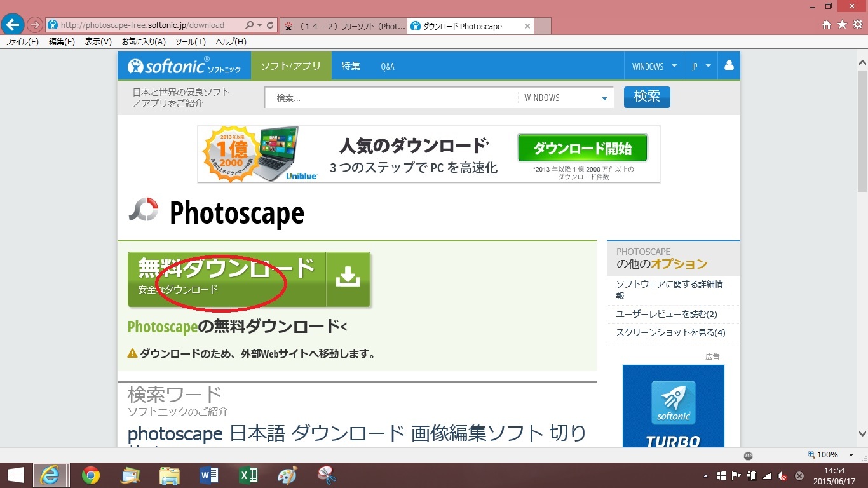Image resolution: width=868 pixels, height=488 pixels.
Task: Click the muted speaker volume tray icon
Action: (783, 475)
